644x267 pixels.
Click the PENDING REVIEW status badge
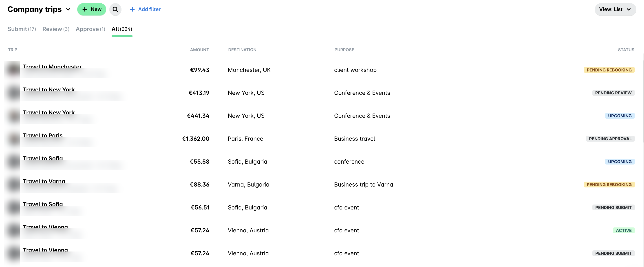613,93
